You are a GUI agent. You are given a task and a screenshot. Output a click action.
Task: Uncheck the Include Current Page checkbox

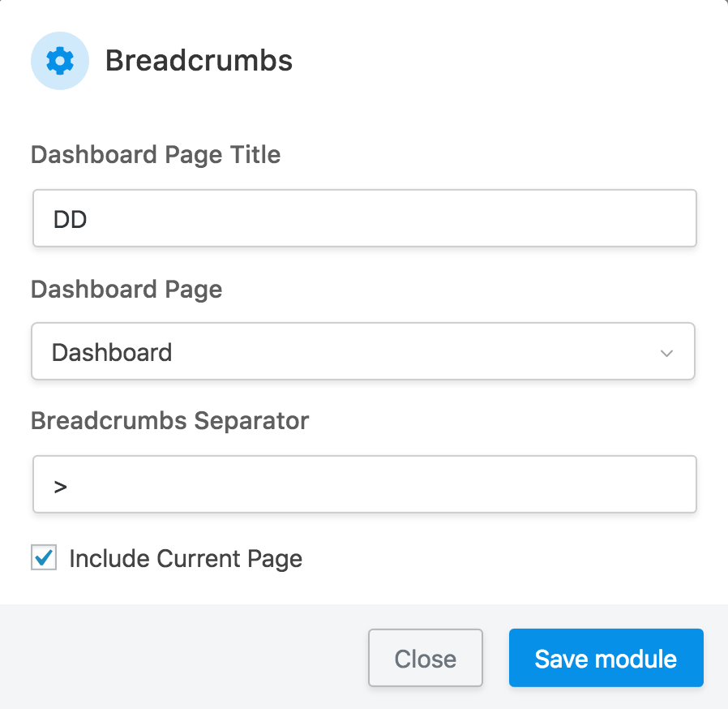[44, 558]
